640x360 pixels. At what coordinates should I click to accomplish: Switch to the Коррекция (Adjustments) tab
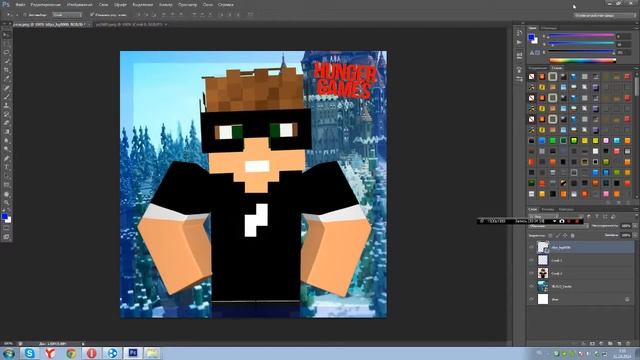pos(538,68)
